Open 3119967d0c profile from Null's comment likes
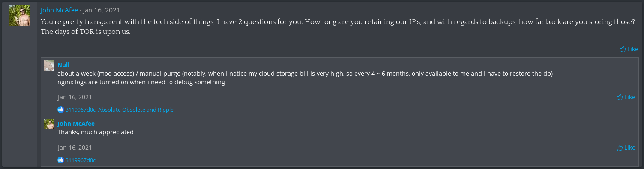The height and width of the screenshot is (169, 644). (x=81, y=110)
